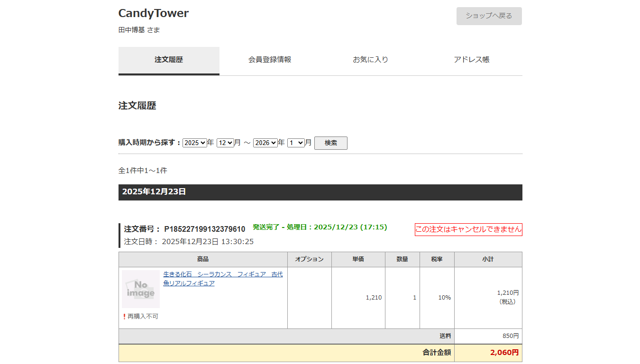Click the red この注文はキャンセルできません notice
This screenshot has height=364, width=640.
468,229
